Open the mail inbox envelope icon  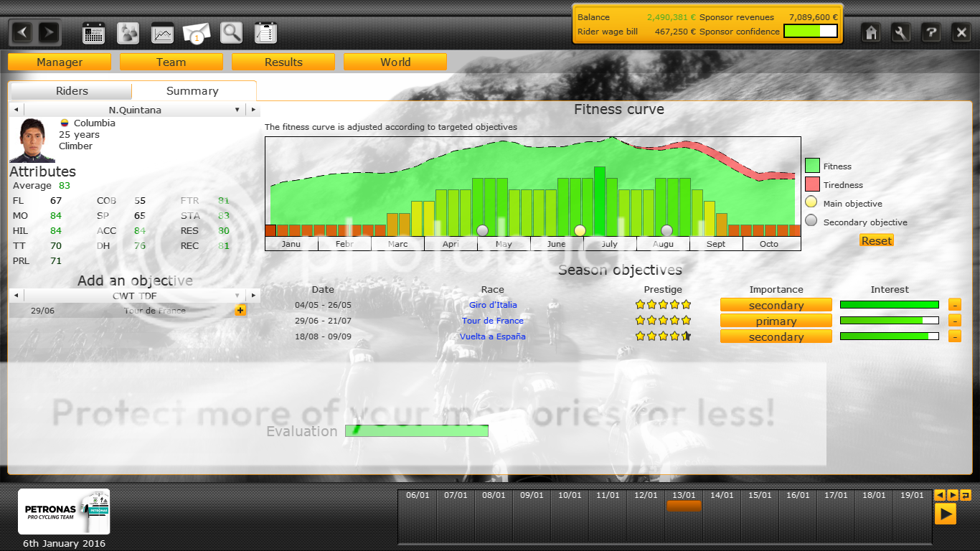coord(197,33)
